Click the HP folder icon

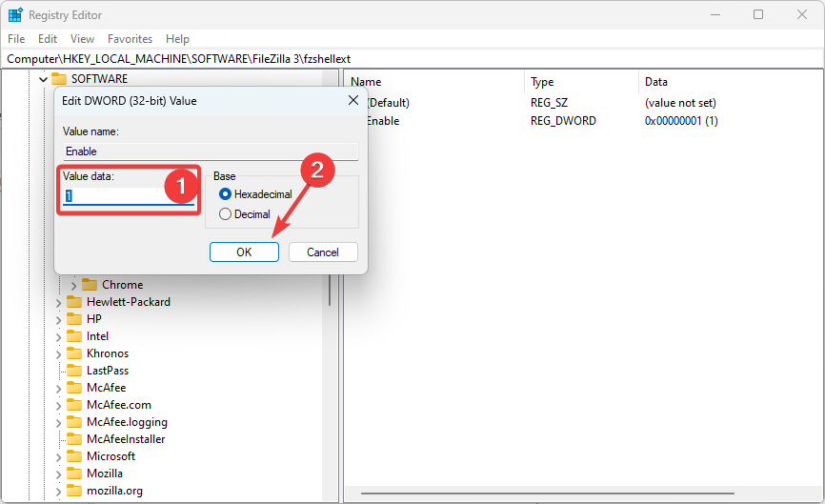click(x=74, y=319)
